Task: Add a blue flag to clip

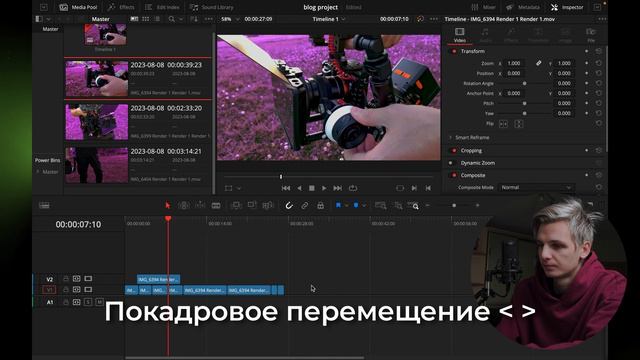Action: pos(338,205)
